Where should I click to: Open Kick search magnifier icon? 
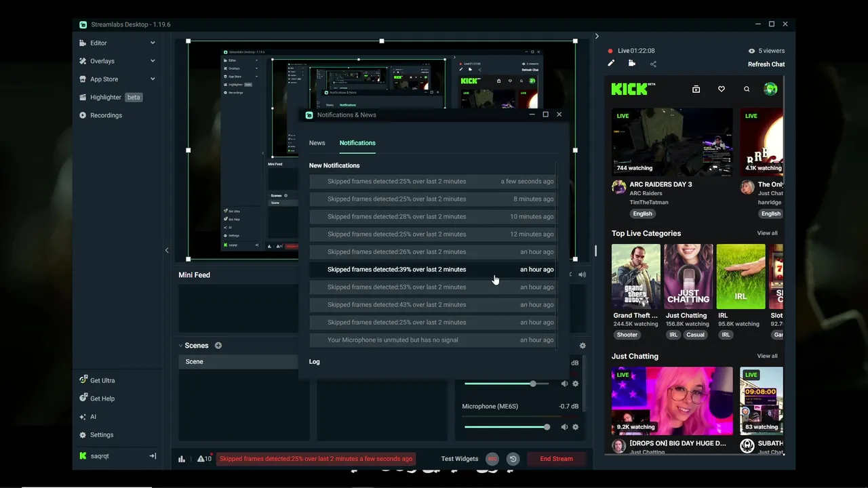pos(747,89)
